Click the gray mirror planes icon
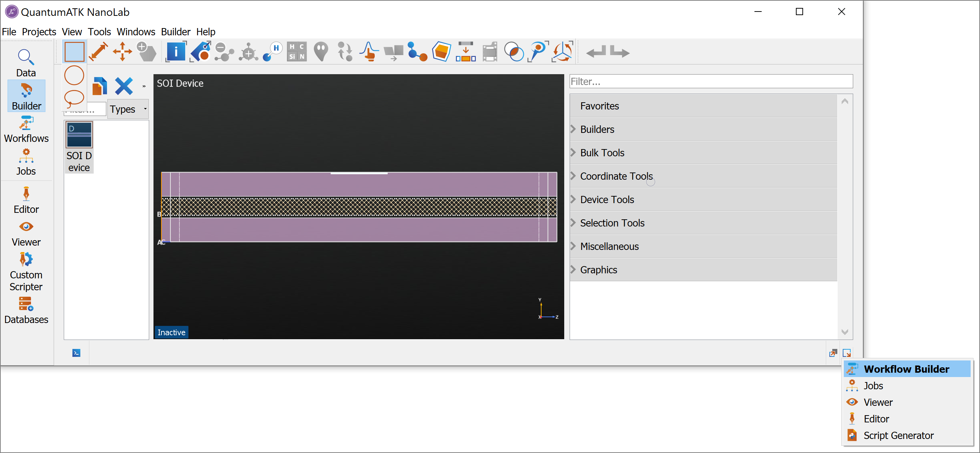This screenshot has width=980, height=453. (x=393, y=52)
